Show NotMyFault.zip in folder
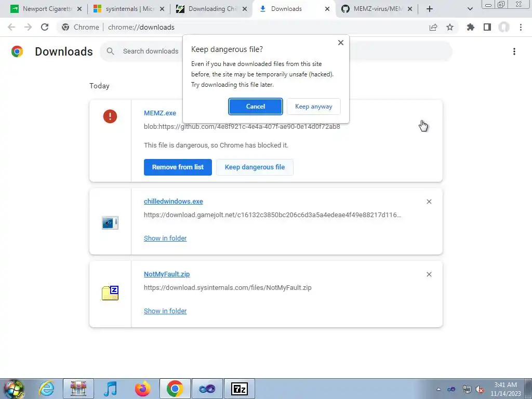Image resolution: width=532 pixels, height=399 pixels. click(x=165, y=311)
